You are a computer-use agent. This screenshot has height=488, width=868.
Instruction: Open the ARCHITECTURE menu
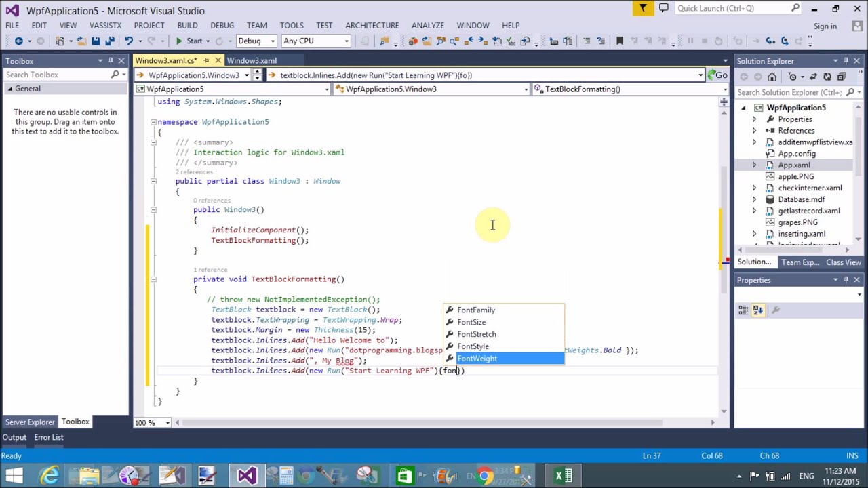372,25
